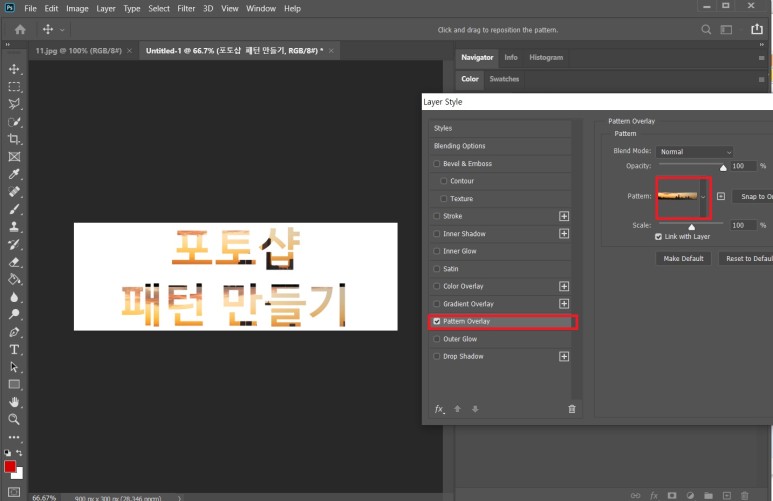The image size is (773, 501).
Task: Click the Share icon in options bar
Action: 757,29
